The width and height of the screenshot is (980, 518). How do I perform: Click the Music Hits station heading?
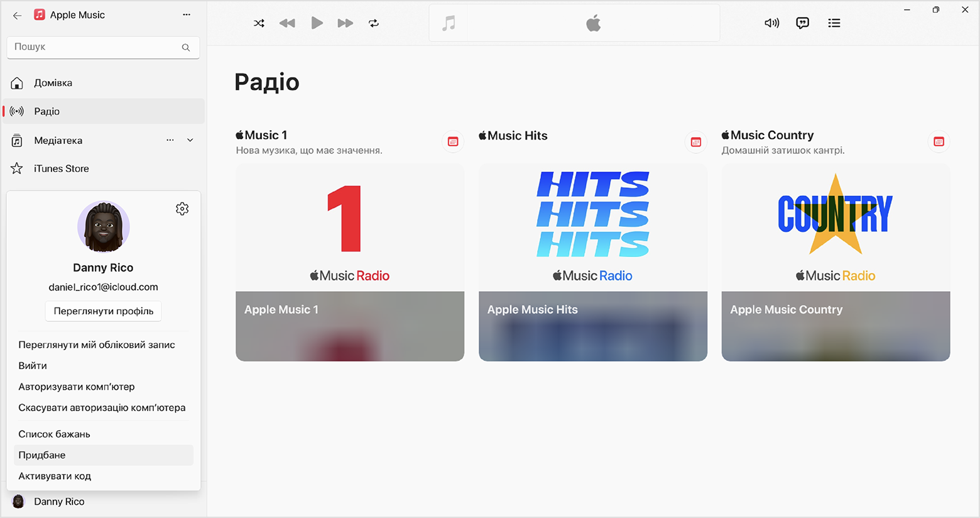click(x=513, y=136)
